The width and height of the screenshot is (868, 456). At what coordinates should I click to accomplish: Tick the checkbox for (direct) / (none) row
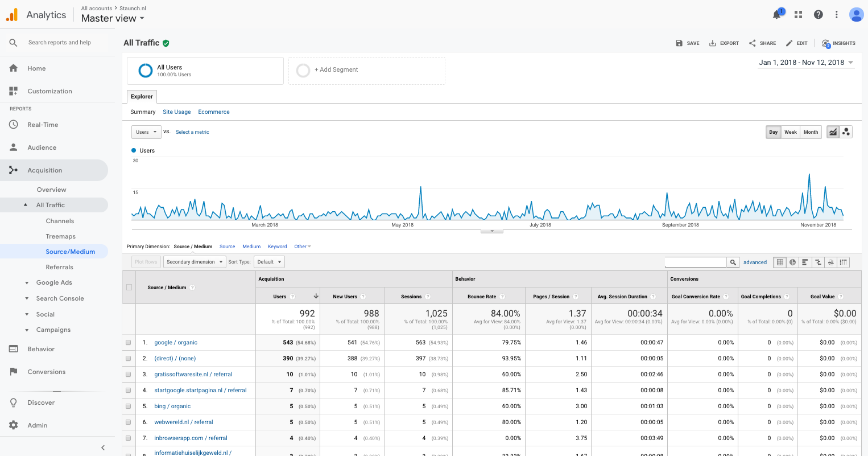[129, 359]
